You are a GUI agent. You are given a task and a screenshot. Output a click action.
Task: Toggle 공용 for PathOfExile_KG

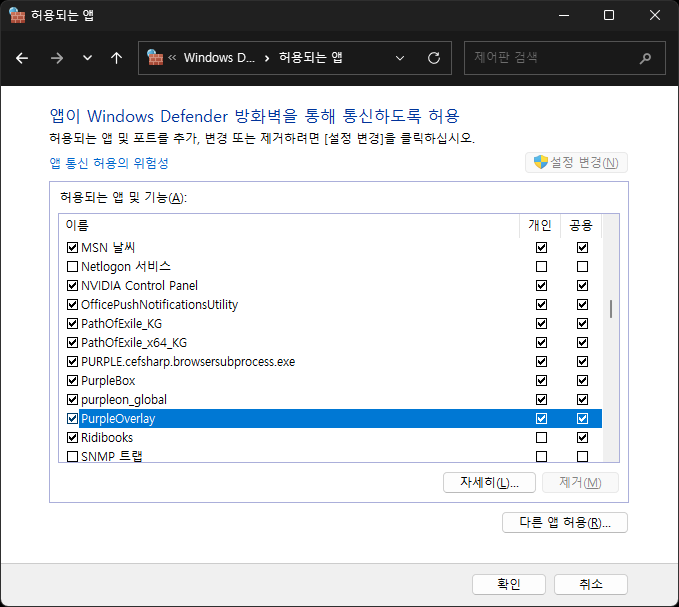(x=582, y=324)
